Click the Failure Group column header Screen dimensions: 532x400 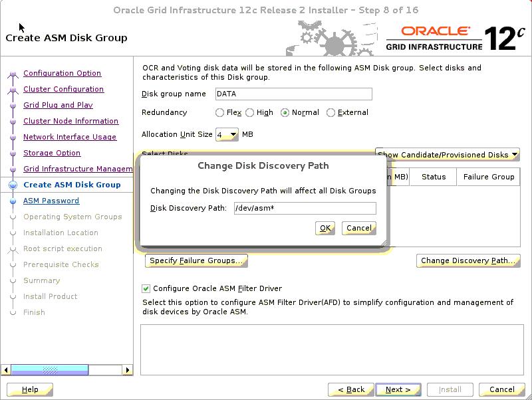tap(489, 177)
